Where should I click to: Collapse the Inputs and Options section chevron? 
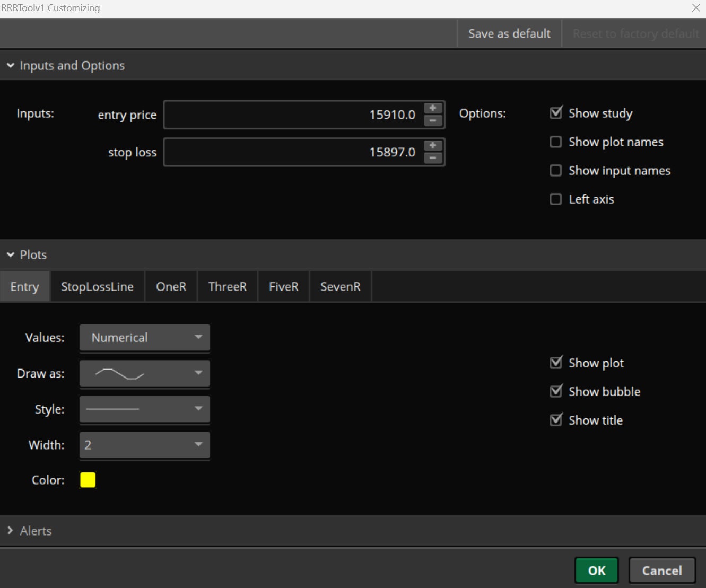tap(11, 65)
